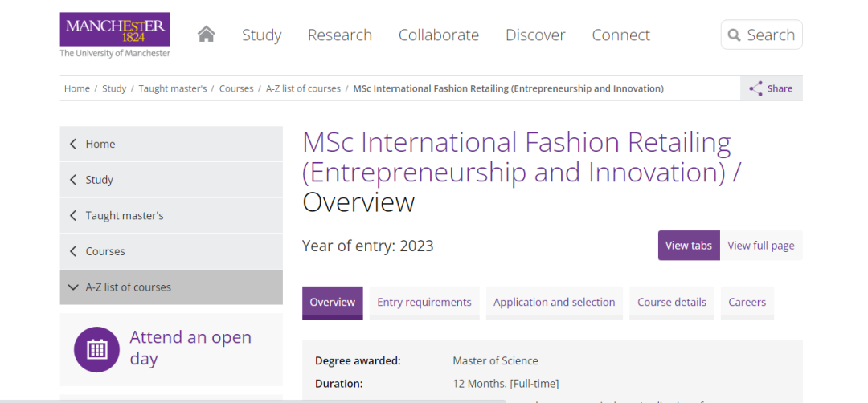This screenshot has width=868, height=403.
Task: Click the calendar open day icon
Action: pyautogui.click(x=96, y=349)
